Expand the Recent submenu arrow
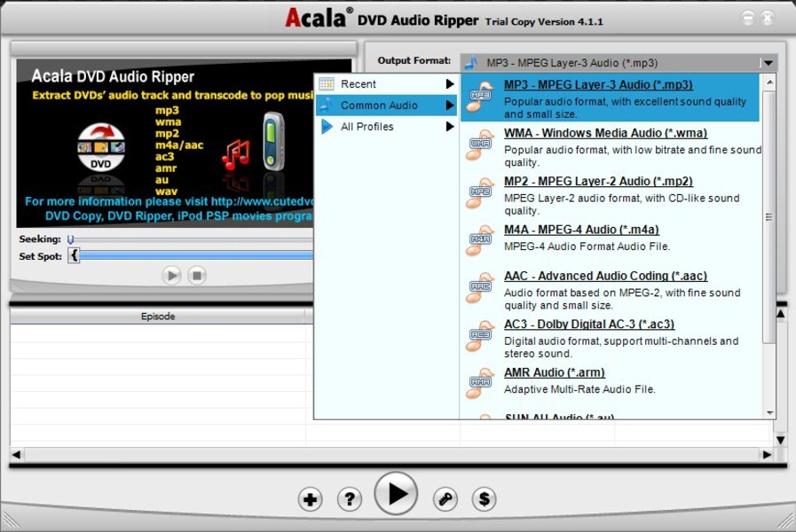The height and width of the screenshot is (532, 796). [450, 83]
